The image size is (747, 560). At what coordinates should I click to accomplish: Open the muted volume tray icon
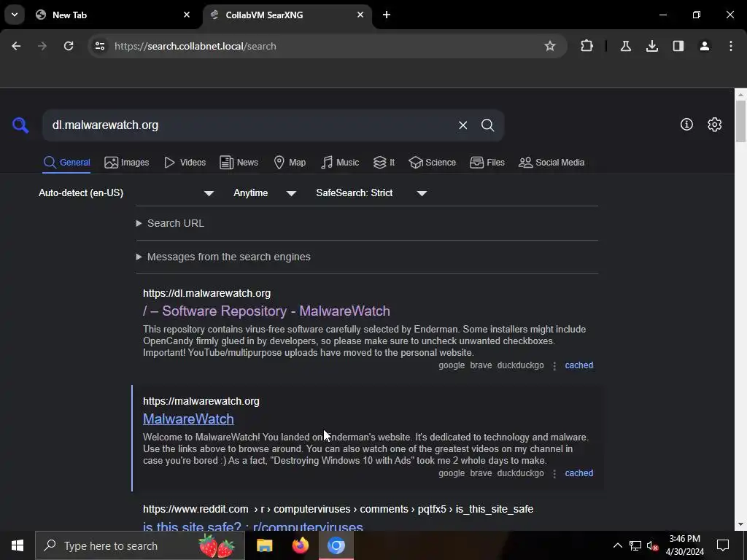(x=653, y=545)
